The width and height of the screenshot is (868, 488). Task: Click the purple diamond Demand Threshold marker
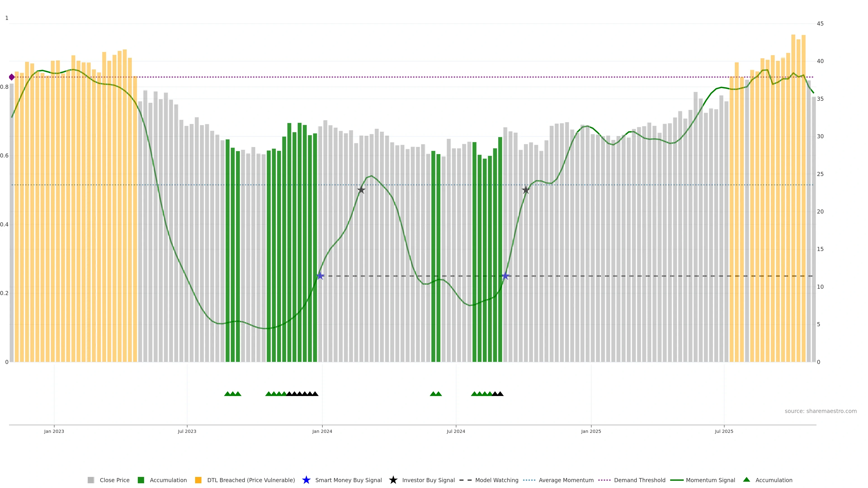click(12, 77)
